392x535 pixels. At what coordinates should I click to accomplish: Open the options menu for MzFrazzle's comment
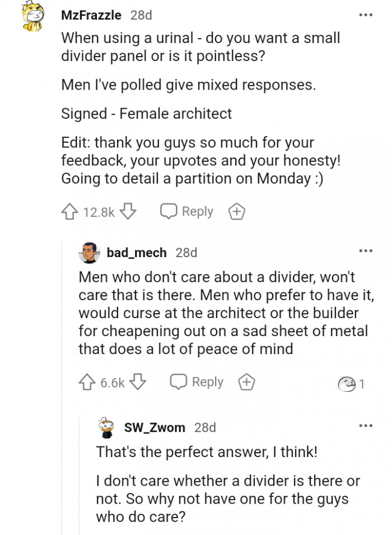point(366,15)
